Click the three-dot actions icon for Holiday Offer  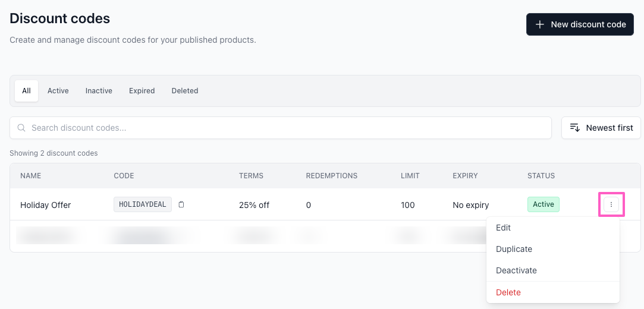click(x=611, y=204)
